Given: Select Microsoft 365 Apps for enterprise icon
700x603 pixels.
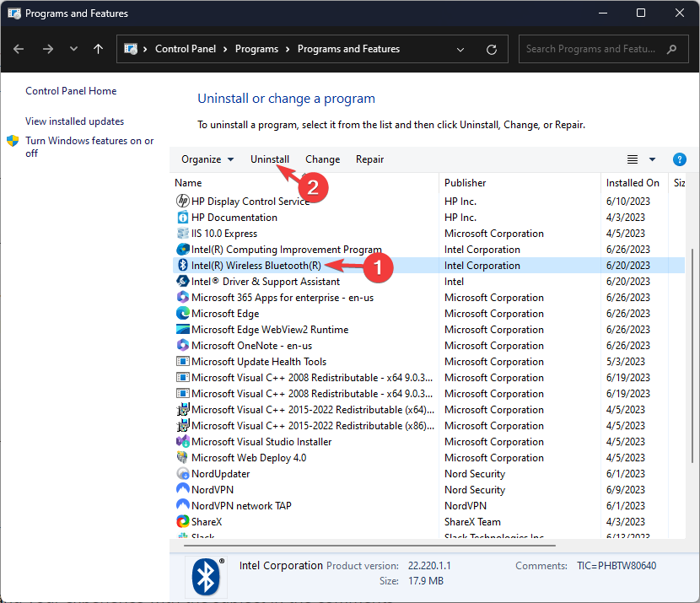Looking at the screenshot, I should [x=182, y=297].
